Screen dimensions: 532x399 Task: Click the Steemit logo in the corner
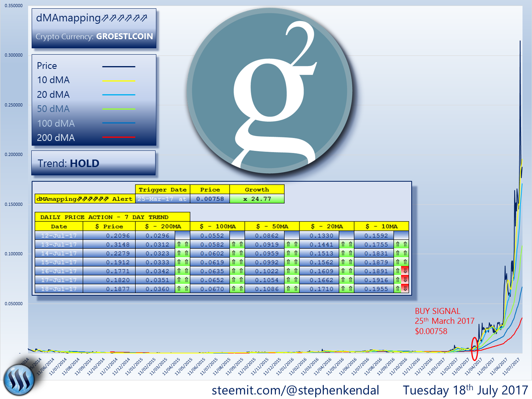pyautogui.click(x=19, y=379)
